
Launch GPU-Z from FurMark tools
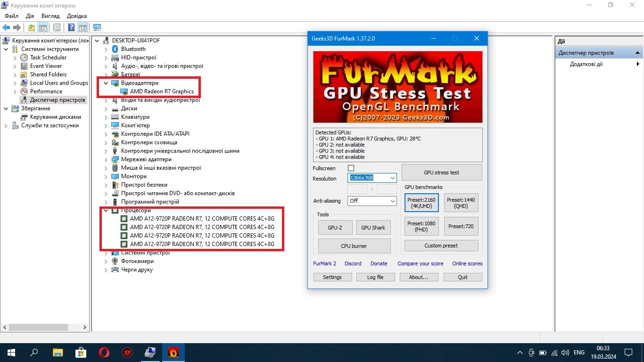tap(335, 228)
